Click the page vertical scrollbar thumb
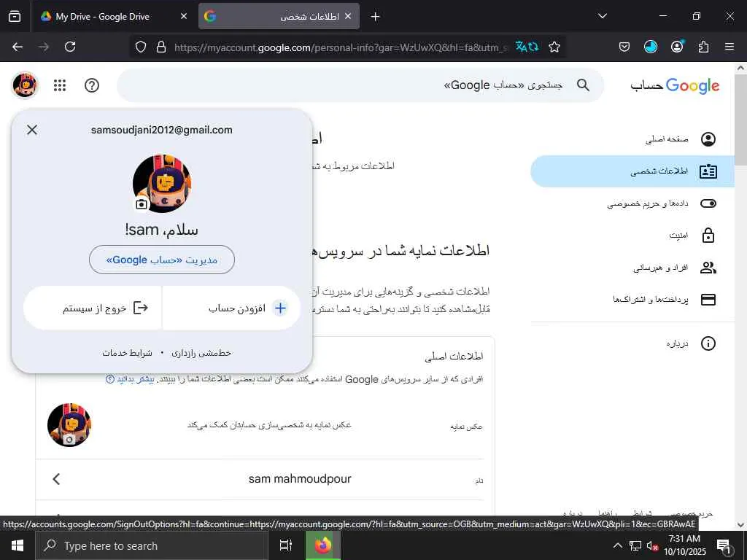Image resolution: width=747 pixels, height=560 pixels. coord(741,120)
